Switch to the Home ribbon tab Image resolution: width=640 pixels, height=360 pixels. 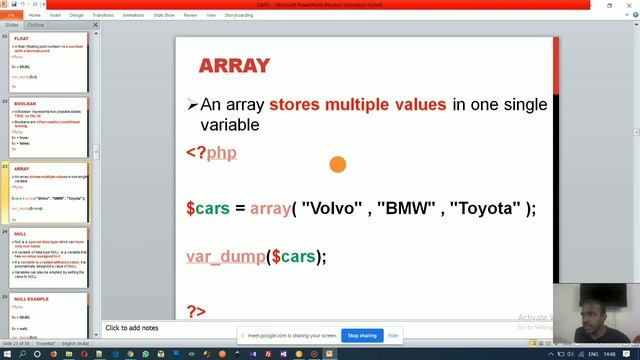coord(35,15)
